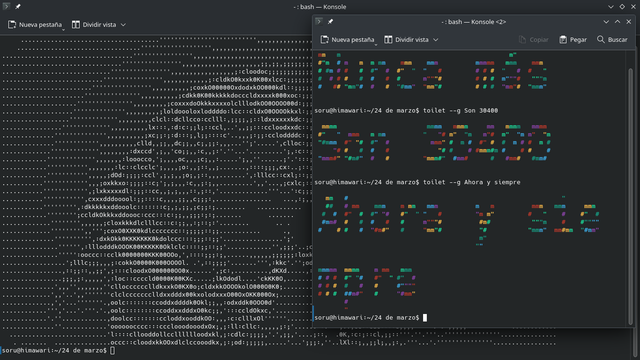Open Nueva pestaña in front Konsole <2> window
The height and width of the screenshot is (360, 640).
tap(347, 40)
